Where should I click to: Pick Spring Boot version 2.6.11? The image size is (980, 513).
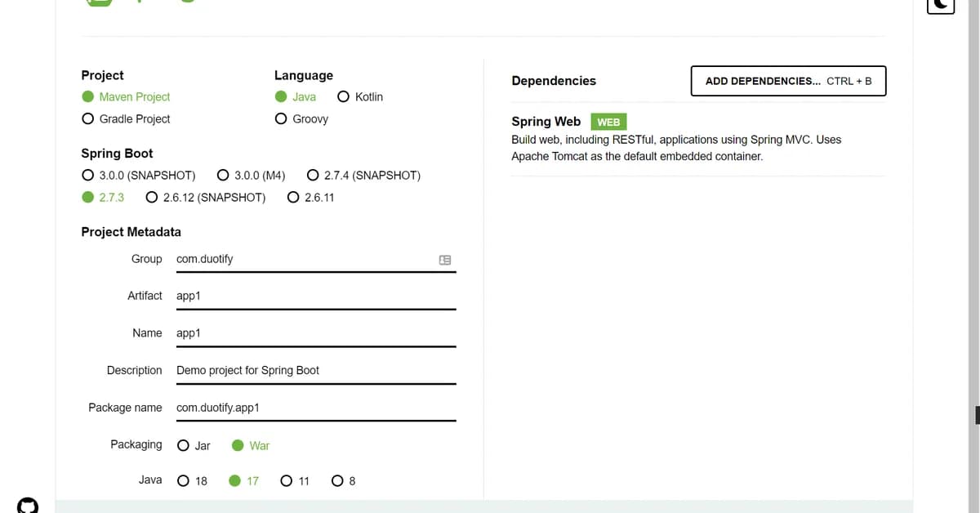[293, 197]
